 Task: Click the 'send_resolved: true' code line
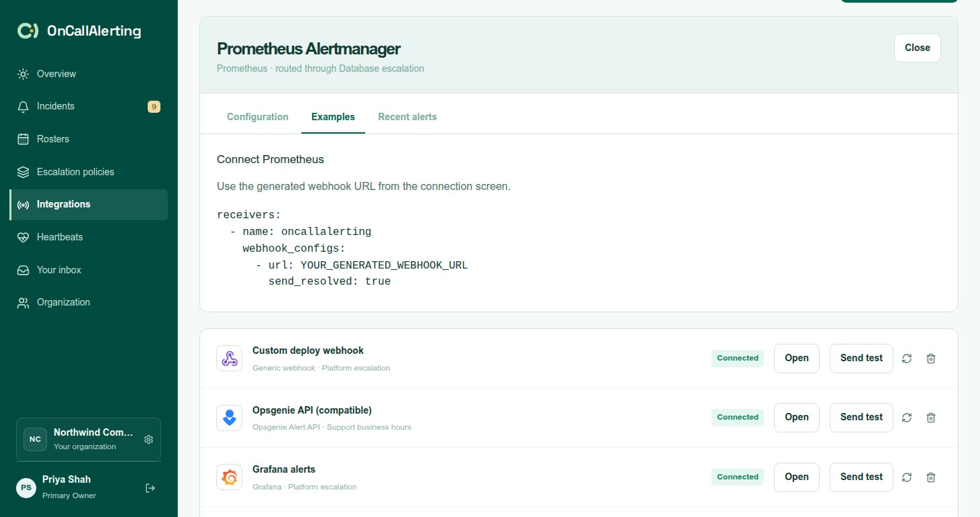[330, 281]
